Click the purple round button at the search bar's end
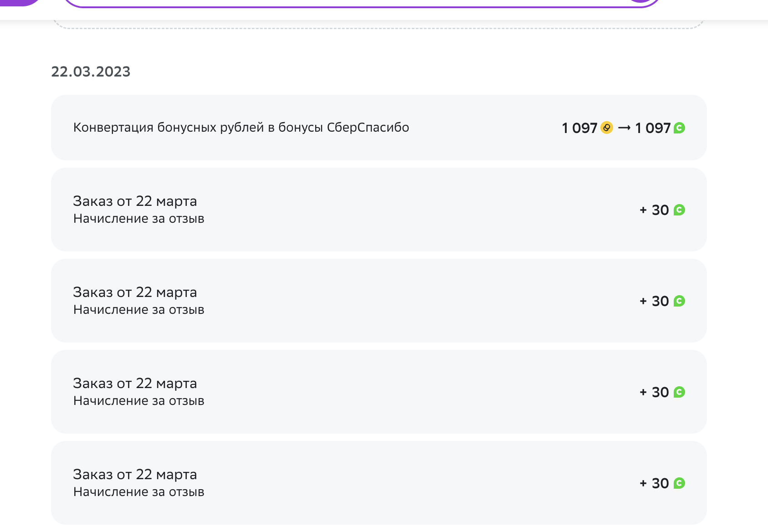This screenshot has height=532, width=768. click(x=640, y=1)
